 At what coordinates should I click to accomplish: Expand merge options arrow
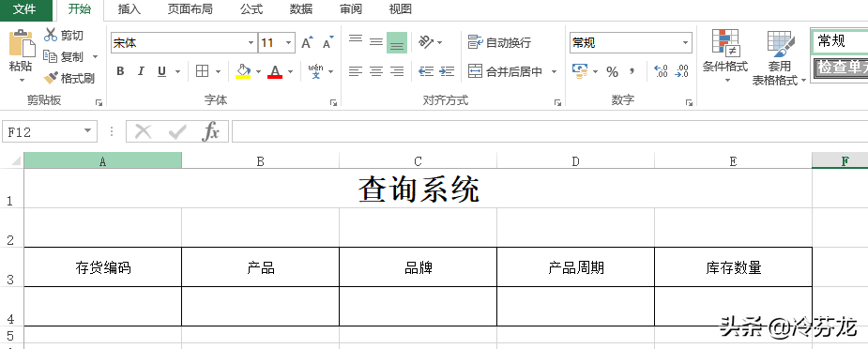(554, 71)
